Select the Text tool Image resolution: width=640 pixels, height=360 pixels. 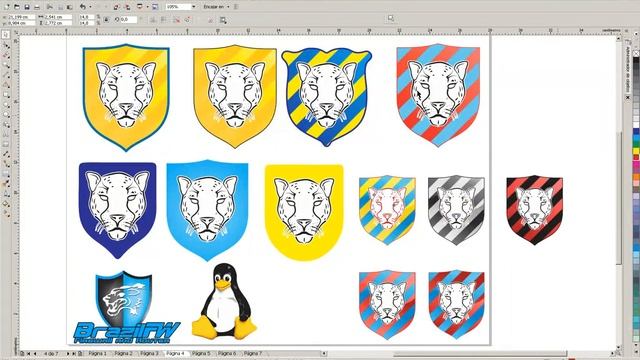6,134
